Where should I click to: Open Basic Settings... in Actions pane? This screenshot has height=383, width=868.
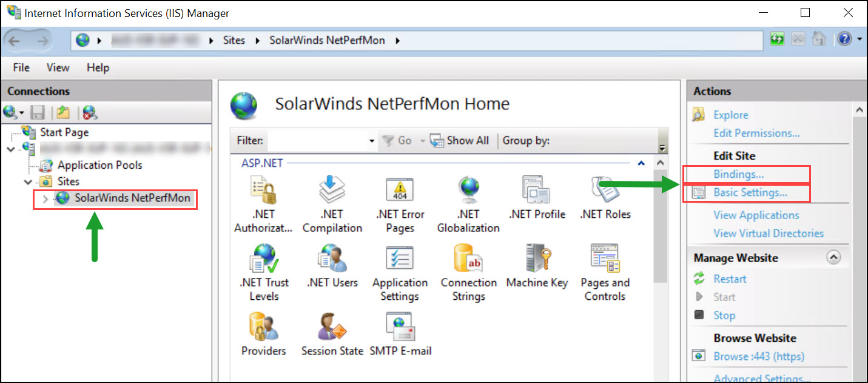pyautogui.click(x=750, y=193)
